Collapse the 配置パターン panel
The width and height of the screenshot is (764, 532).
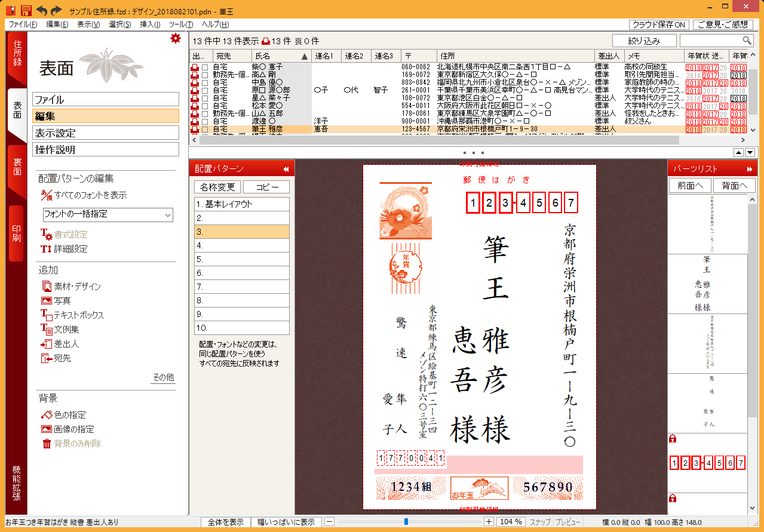(286, 169)
